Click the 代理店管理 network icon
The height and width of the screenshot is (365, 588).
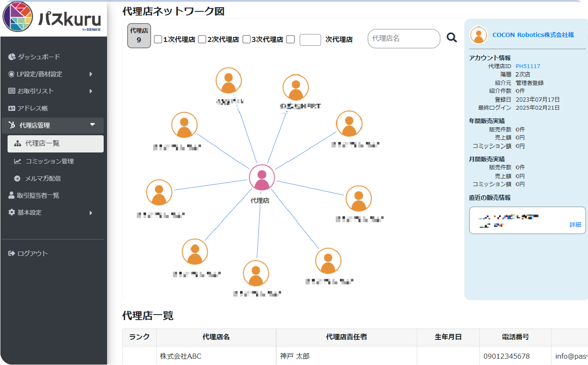pyautogui.click(x=12, y=125)
